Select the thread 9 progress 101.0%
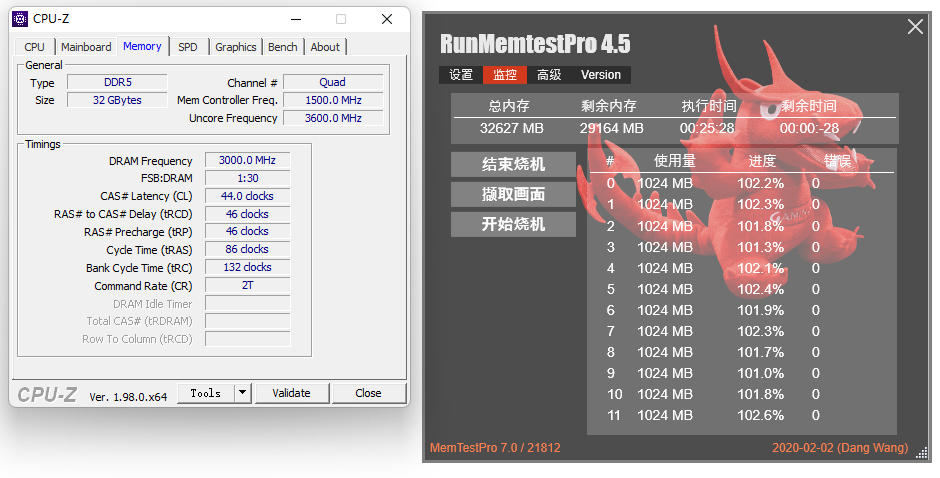Viewport: 940px width, 478px height. click(x=761, y=373)
